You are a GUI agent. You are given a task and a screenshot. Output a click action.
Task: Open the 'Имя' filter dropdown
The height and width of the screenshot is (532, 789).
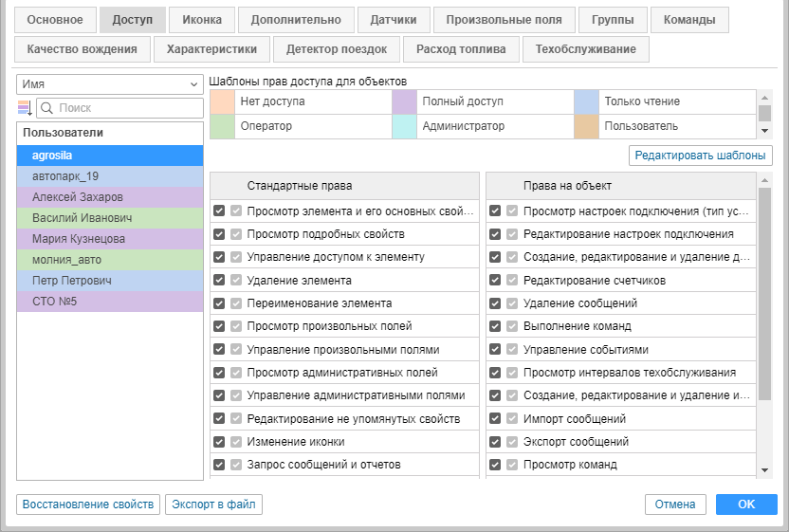click(110, 84)
